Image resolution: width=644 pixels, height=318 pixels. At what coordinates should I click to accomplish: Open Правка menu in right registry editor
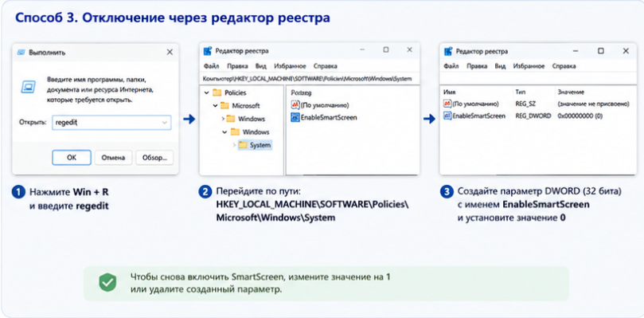[478, 66]
